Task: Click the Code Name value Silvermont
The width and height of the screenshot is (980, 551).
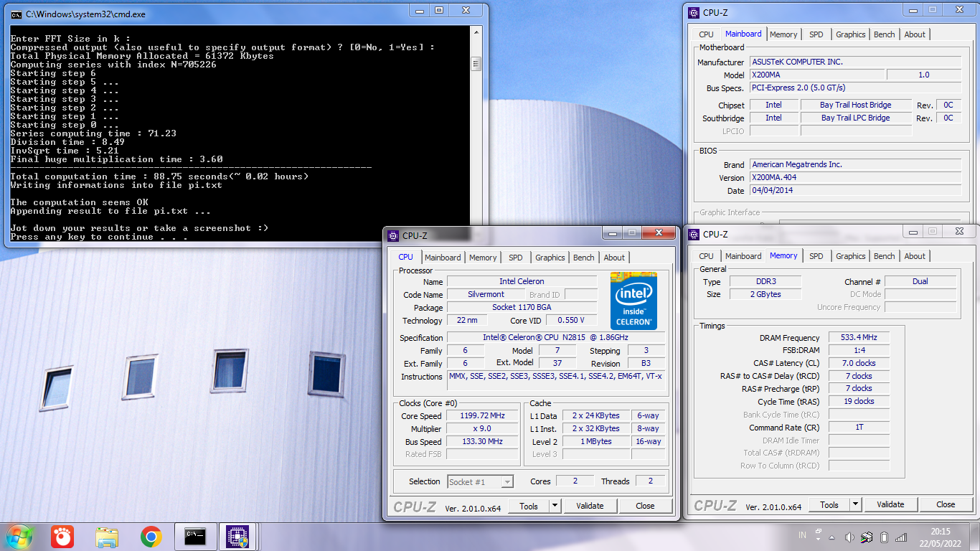Action: click(486, 294)
